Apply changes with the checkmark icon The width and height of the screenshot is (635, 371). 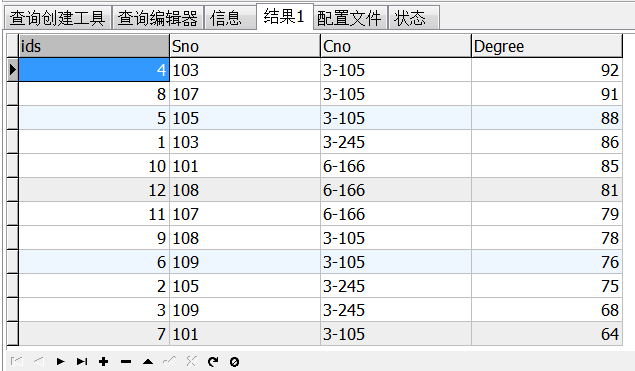pos(169,361)
